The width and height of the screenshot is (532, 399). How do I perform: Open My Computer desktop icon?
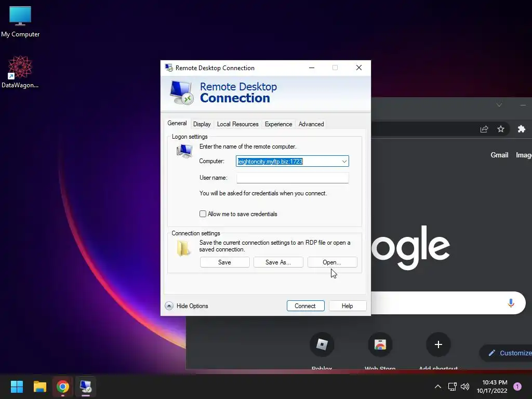point(20,22)
